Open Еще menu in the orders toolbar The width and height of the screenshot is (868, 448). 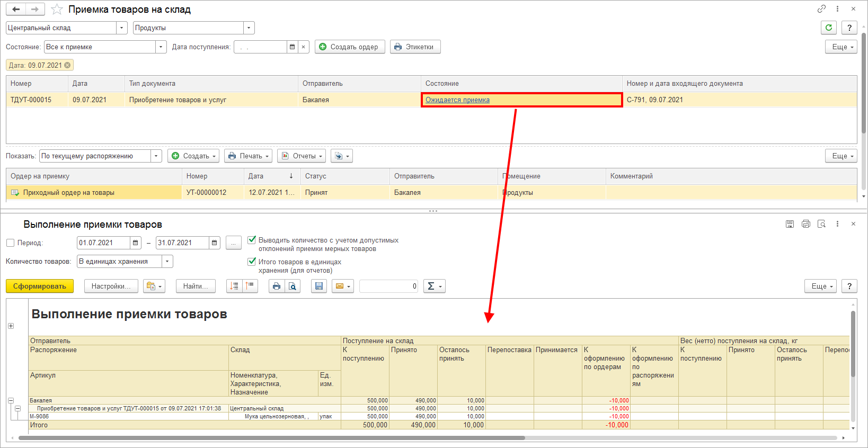841,156
